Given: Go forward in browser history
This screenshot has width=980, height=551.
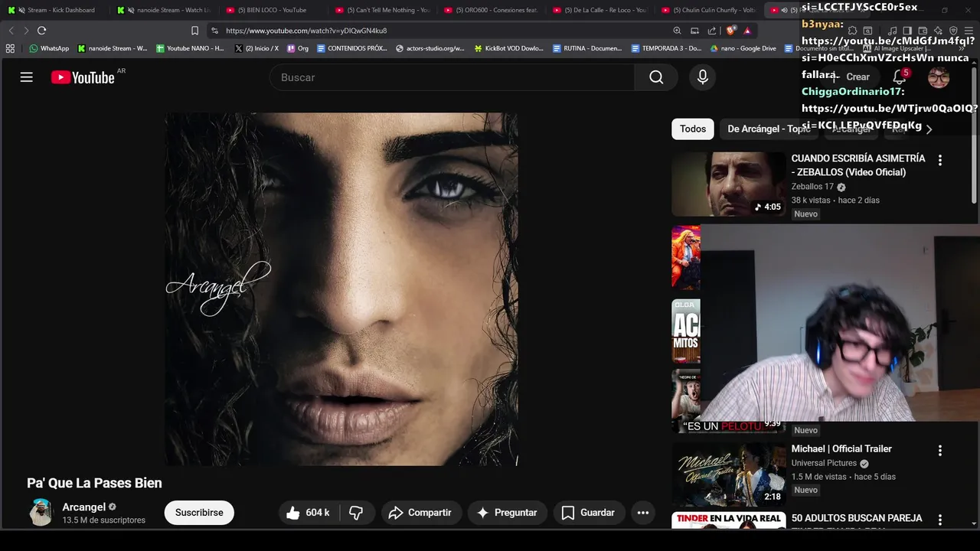Looking at the screenshot, I should (25, 31).
